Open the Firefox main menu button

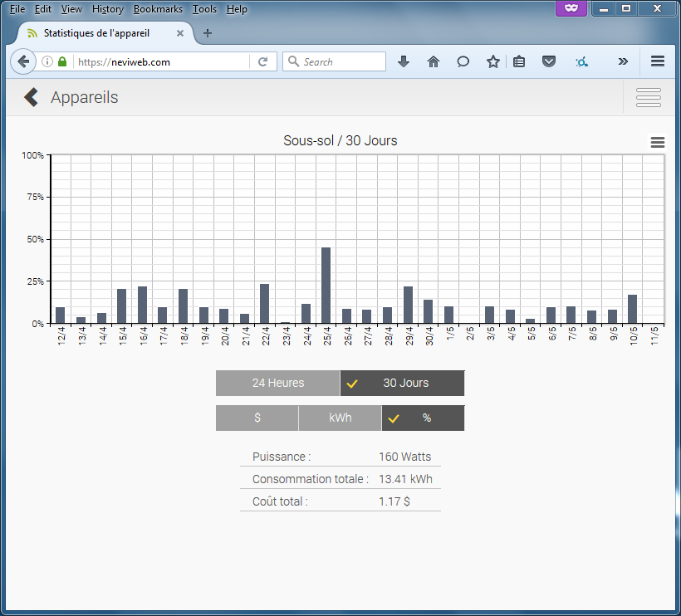(657, 61)
